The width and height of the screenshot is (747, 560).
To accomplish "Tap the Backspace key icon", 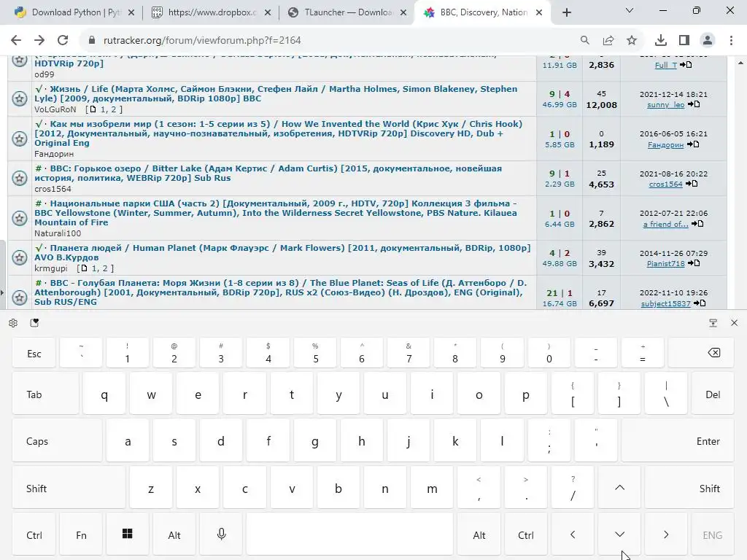I will click(701, 353).
